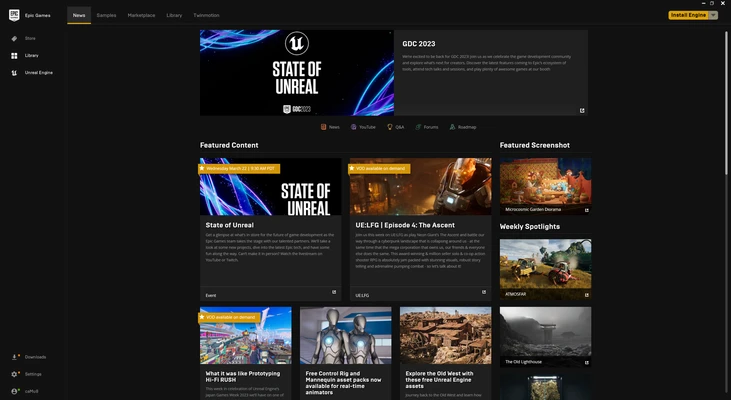Switch to the Library tab

click(x=174, y=15)
